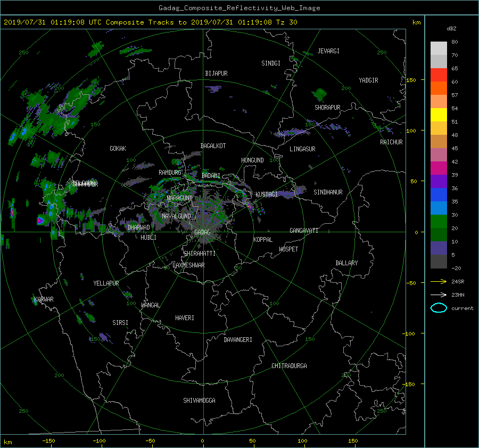Click the JEVARGI place label

click(x=328, y=51)
